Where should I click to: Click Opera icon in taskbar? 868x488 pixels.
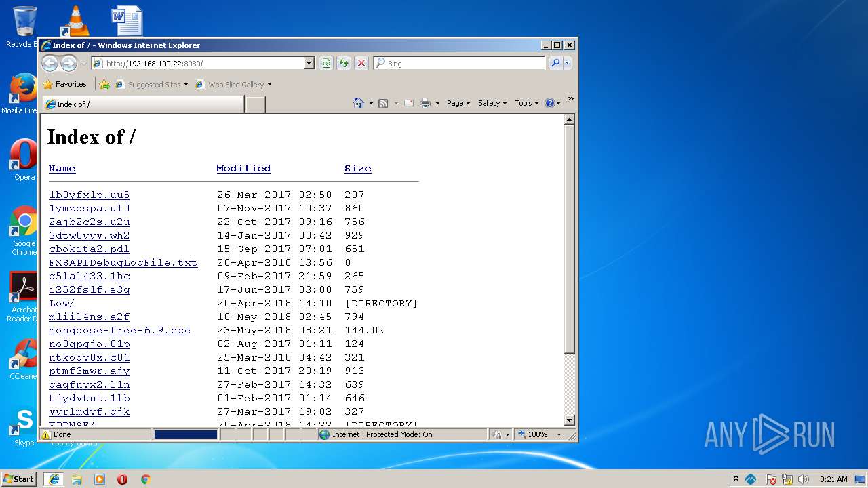point(122,479)
